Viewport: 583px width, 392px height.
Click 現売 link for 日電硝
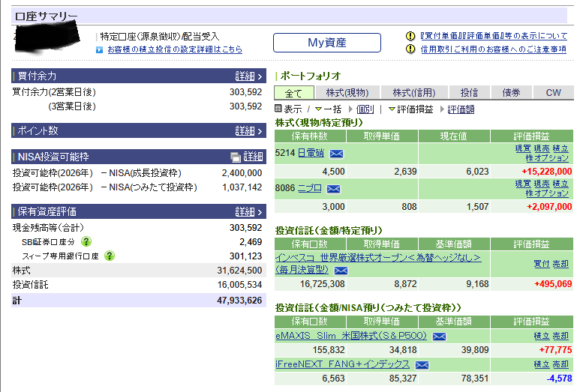541,148
